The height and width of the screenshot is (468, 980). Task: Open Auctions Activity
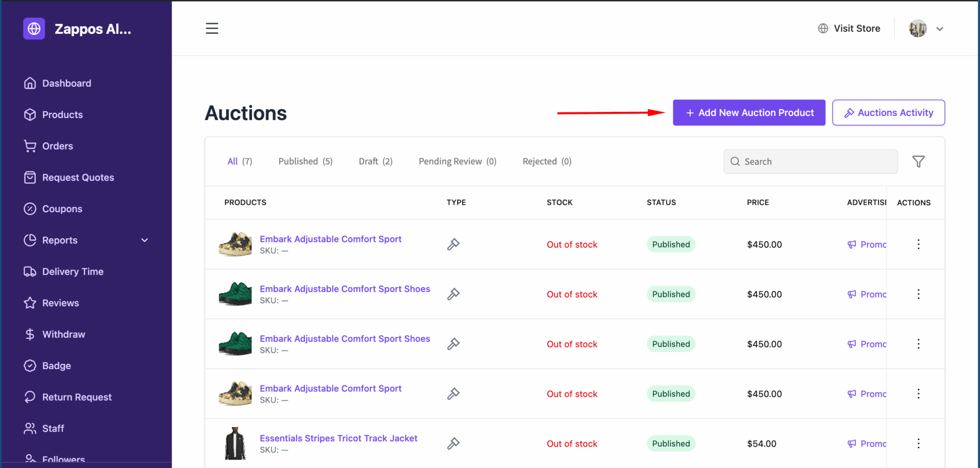pyautogui.click(x=888, y=113)
